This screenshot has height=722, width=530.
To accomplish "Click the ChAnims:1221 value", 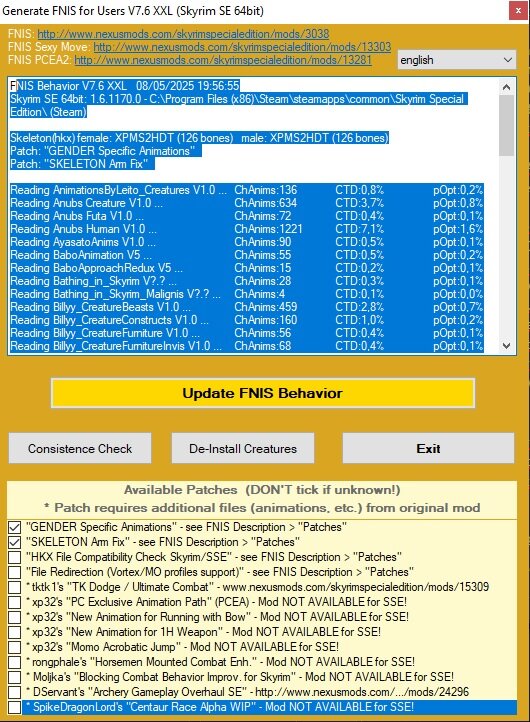I will coord(268,229).
